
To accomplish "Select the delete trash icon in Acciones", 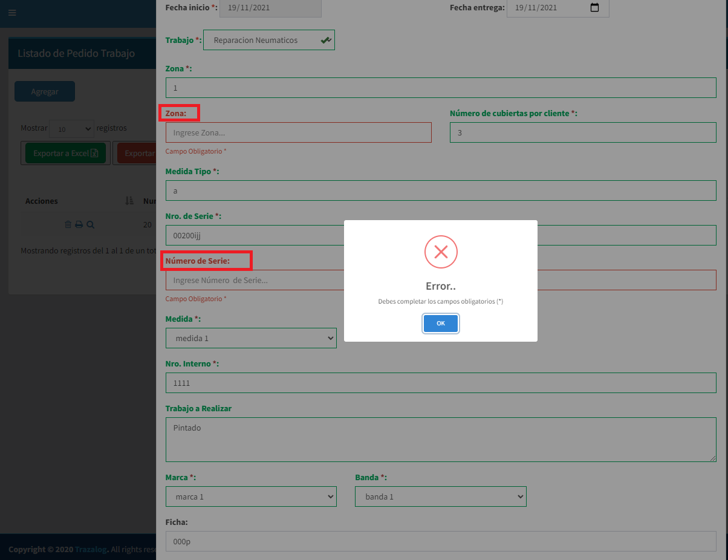I will point(67,224).
